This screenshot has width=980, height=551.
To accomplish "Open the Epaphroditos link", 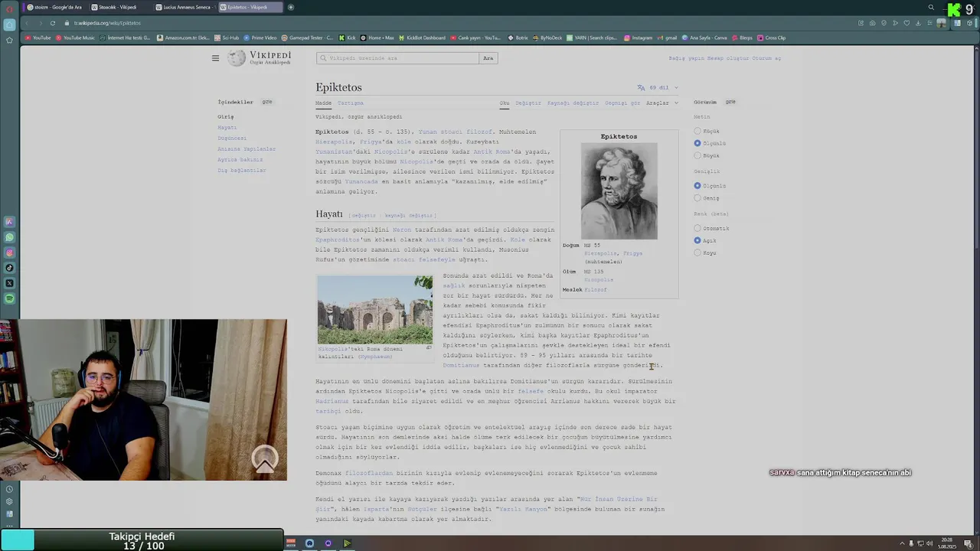I will coord(338,240).
